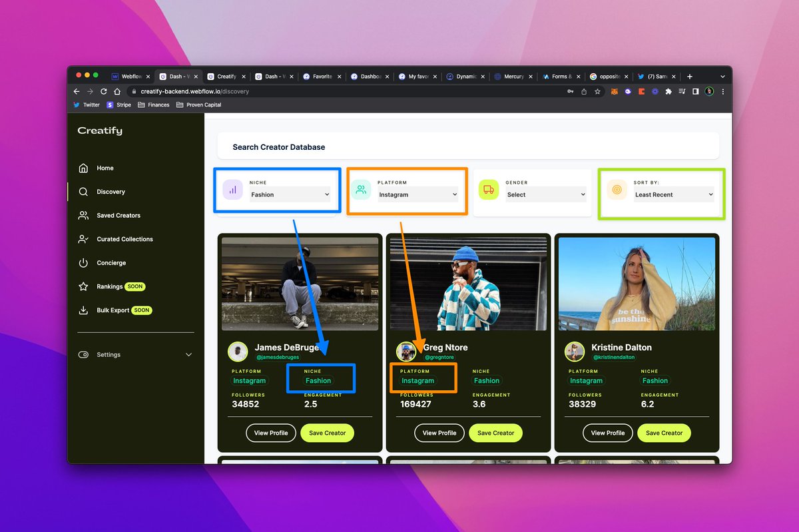The height and width of the screenshot is (532, 799).
Task: Save Creator James DeBruges
Action: coord(327,433)
